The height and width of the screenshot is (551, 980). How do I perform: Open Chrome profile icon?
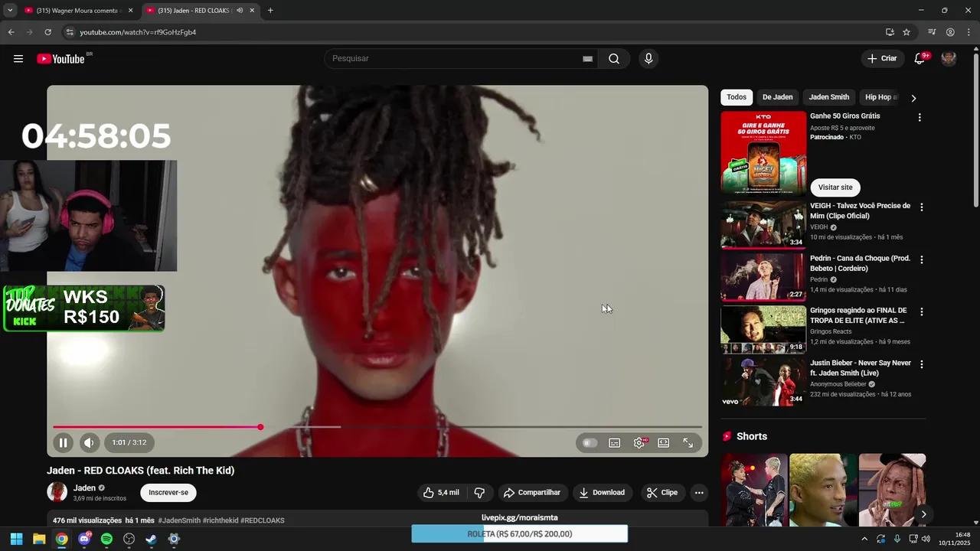(x=950, y=32)
